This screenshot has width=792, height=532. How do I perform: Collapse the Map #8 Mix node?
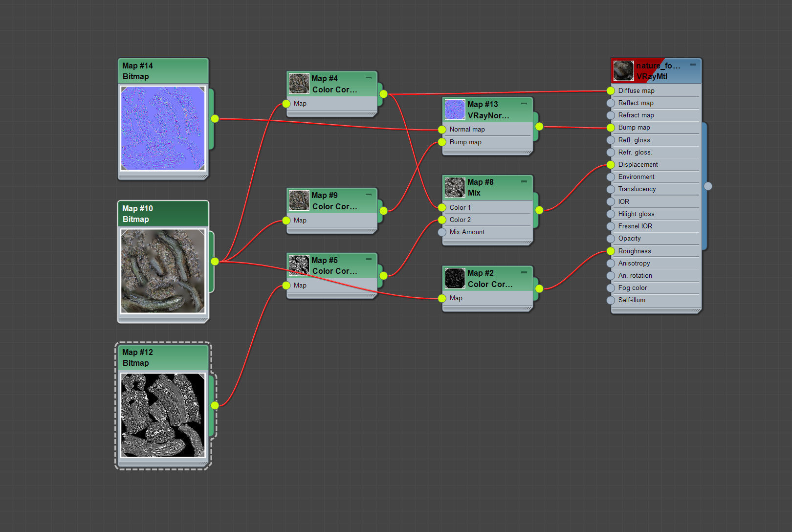coord(524,181)
